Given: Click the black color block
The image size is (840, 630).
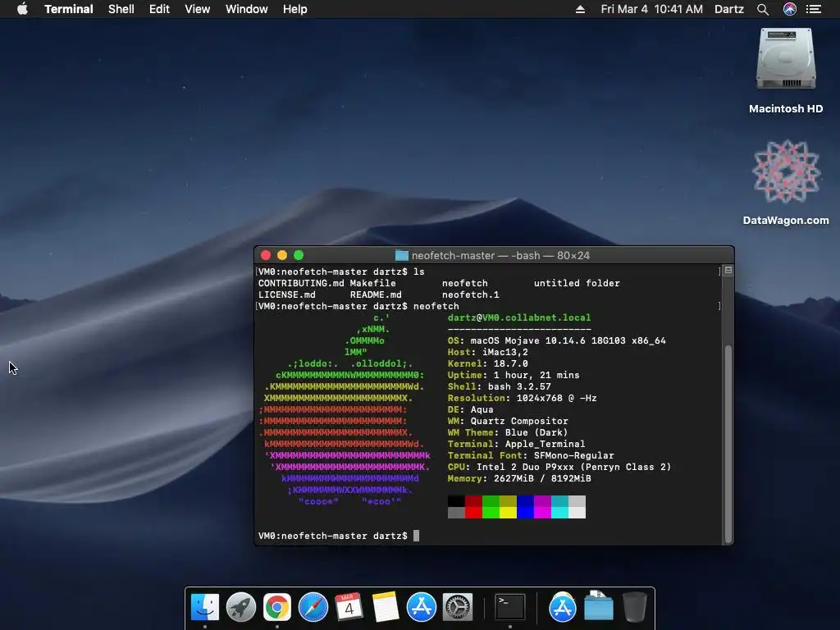Looking at the screenshot, I should point(456,501).
